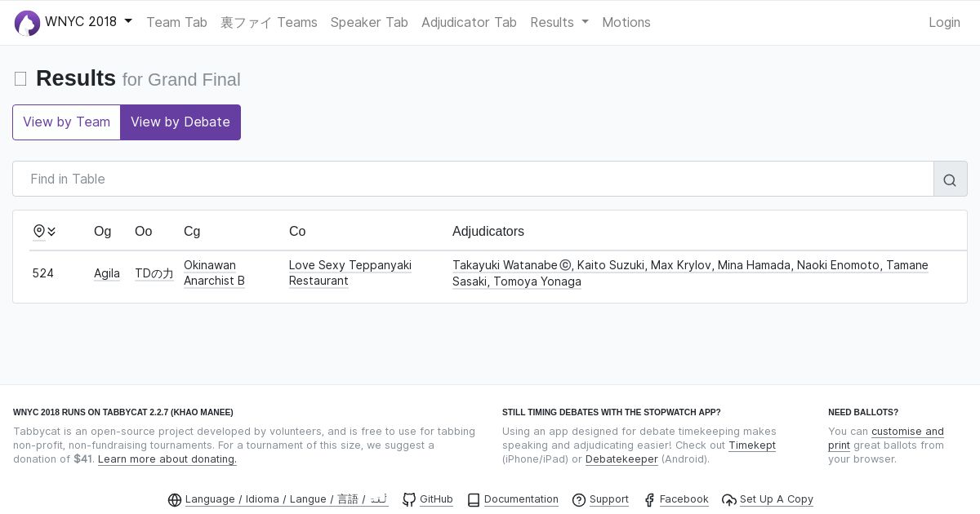Screen dimensions: 980x514
Task: Open the 裏ファイ Teams page
Action: 269,22
